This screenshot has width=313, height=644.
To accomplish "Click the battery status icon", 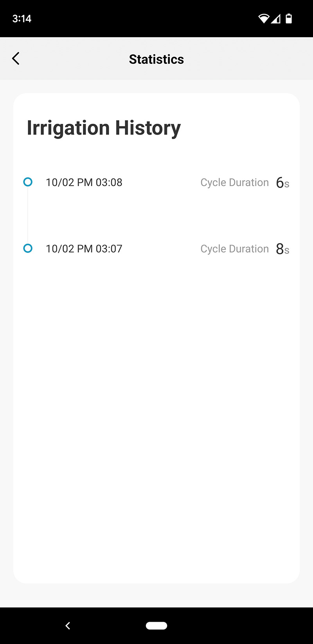I will tap(289, 18).
